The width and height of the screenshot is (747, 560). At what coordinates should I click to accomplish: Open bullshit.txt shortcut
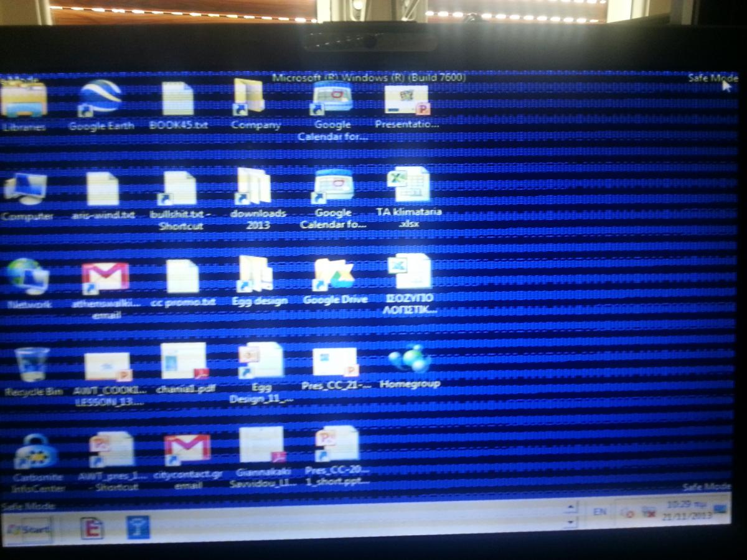(180, 200)
